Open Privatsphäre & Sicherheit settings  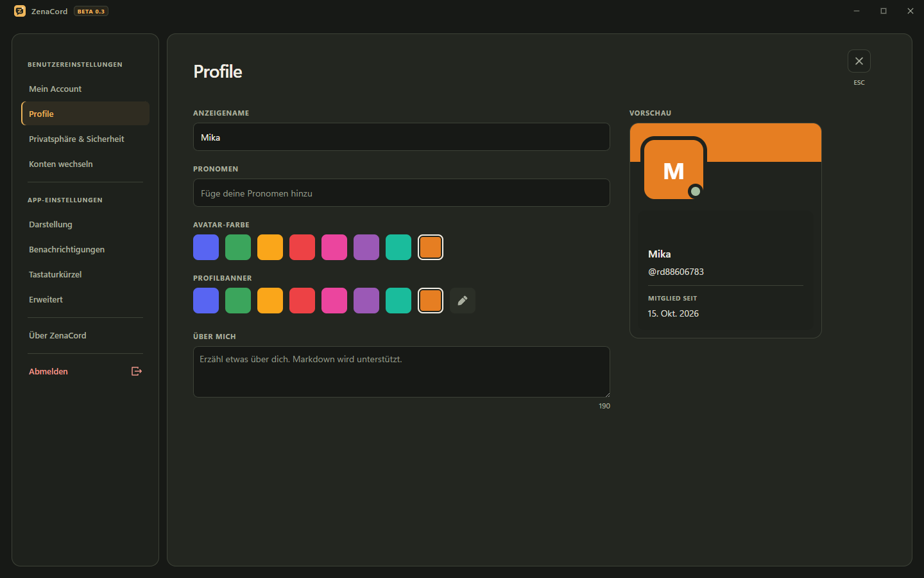click(x=85, y=139)
